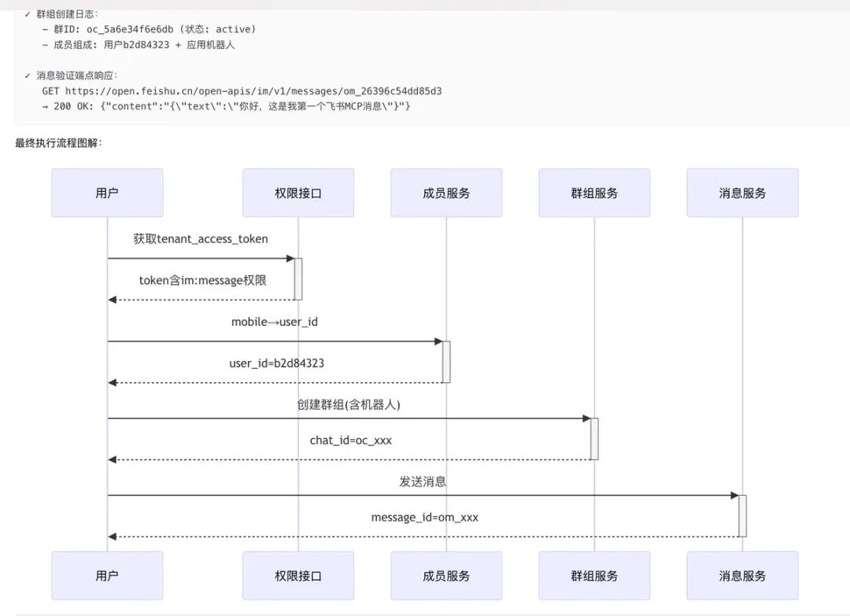850x616 pixels.
Task: Click the bottom 用户 participant box
Action: [107, 575]
